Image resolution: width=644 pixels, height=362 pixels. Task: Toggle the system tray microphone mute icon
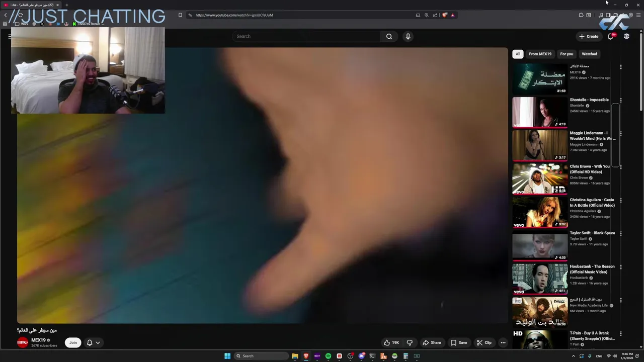pos(590,356)
